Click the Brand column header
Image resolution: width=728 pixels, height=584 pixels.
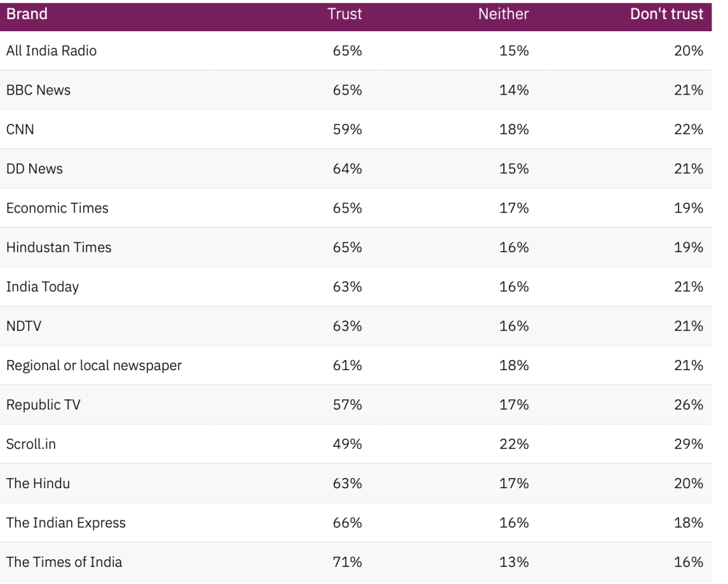click(x=27, y=14)
